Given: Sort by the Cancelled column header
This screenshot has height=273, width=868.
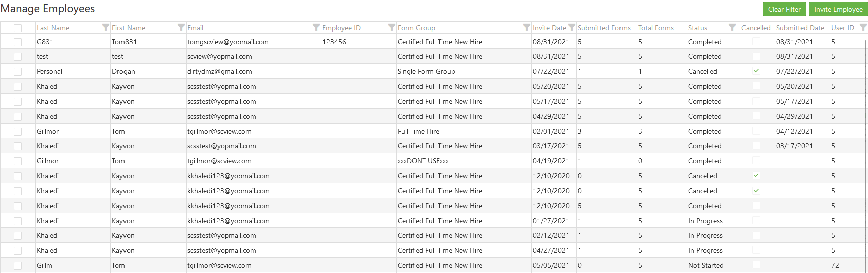Looking at the screenshot, I should (x=756, y=28).
